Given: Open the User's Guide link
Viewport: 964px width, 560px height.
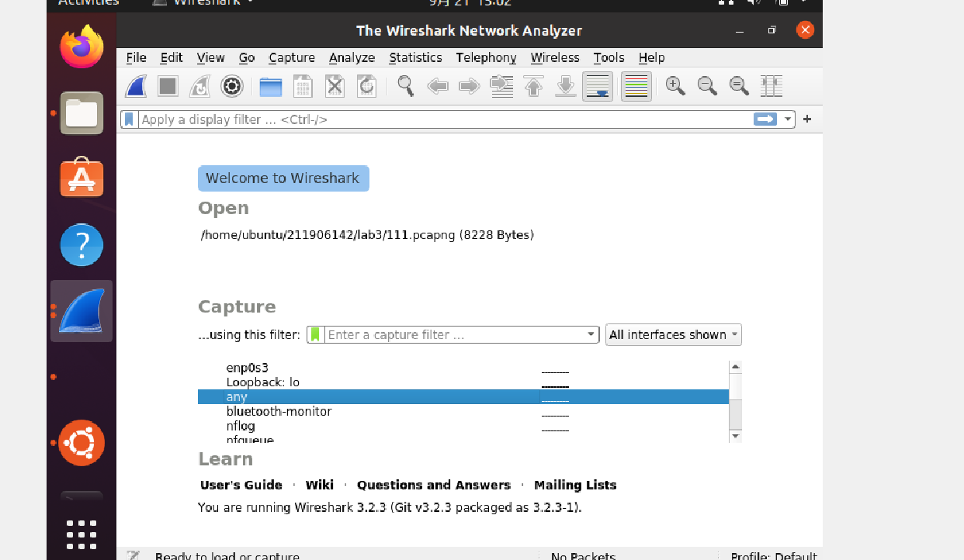Looking at the screenshot, I should click(241, 486).
